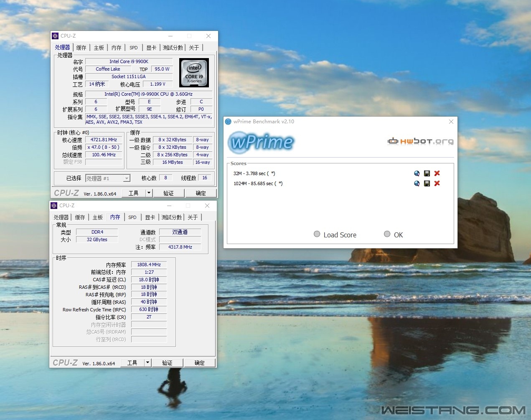Click the memory frequency value '1808.4 MHz'
The height and width of the screenshot is (420, 531).
[x=149, y=265]
